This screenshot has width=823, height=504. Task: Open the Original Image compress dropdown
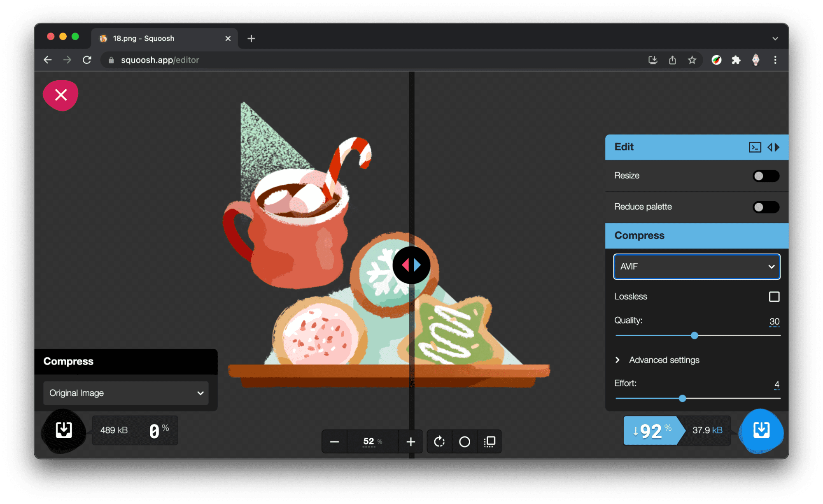point(125,393)
